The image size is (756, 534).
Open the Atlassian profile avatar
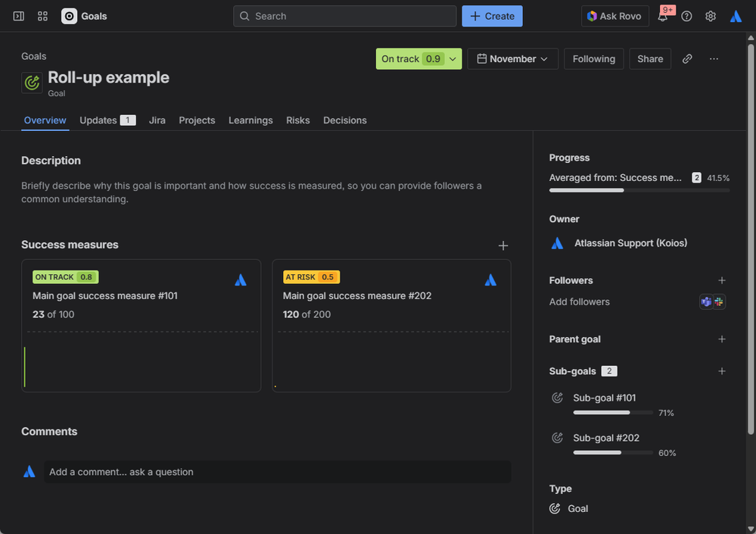pyautogui.click(x=736, y=17)
